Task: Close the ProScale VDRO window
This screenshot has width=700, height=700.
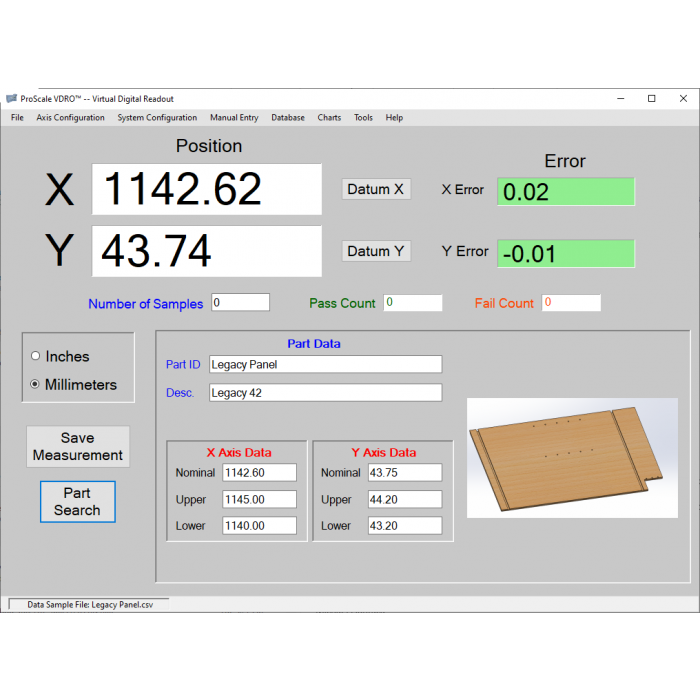Action: pos(683,99)
